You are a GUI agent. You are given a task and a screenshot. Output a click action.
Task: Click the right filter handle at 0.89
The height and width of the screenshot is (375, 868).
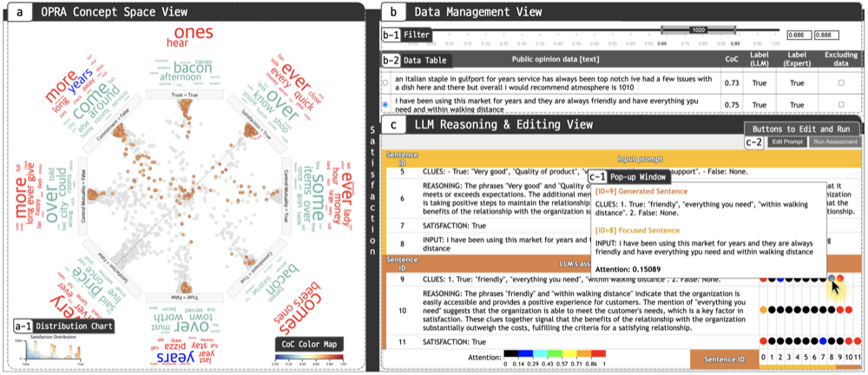(x=735, y=30)
